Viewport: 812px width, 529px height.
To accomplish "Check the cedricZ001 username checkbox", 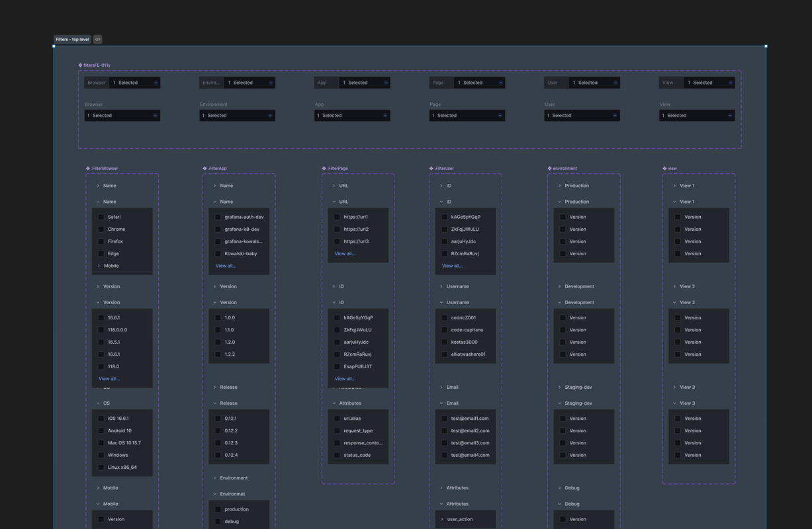I will pyautogui.click(x=445, y=318).
